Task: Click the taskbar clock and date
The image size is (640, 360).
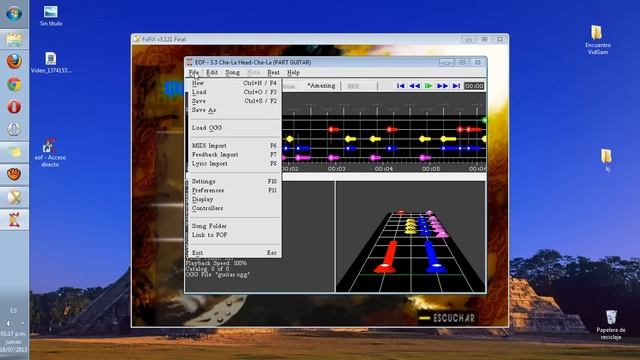Action: [13, 342]
